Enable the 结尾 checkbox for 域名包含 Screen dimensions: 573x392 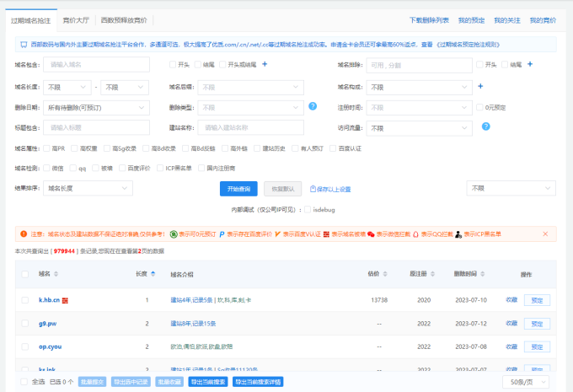198,65
